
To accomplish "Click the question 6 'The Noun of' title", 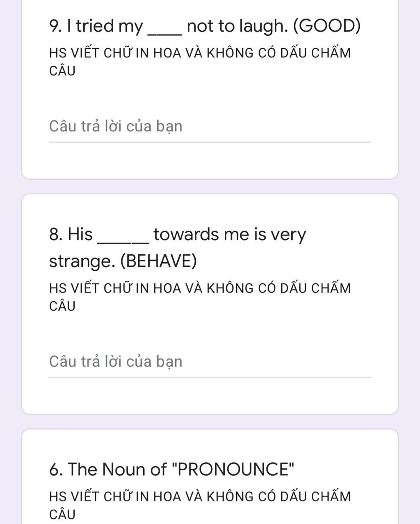I will [x=171, y=469].
